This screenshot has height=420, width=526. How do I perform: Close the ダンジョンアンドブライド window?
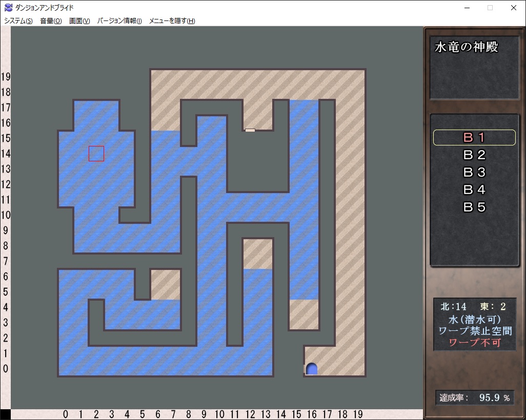point(513,8)
